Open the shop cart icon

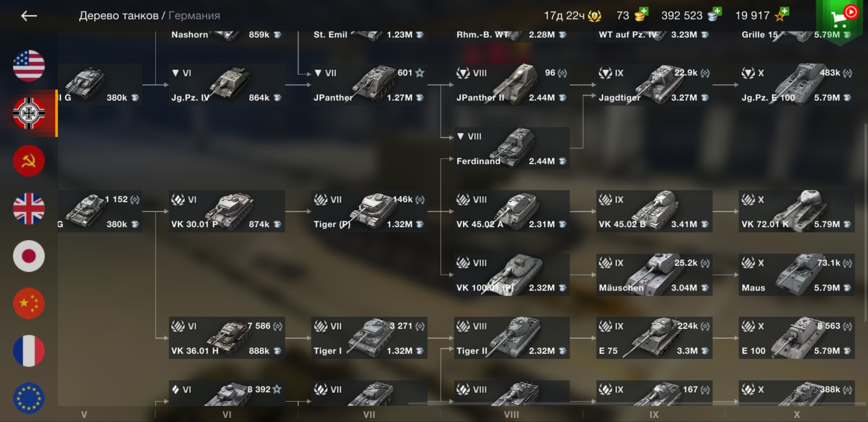pos(839,18)
